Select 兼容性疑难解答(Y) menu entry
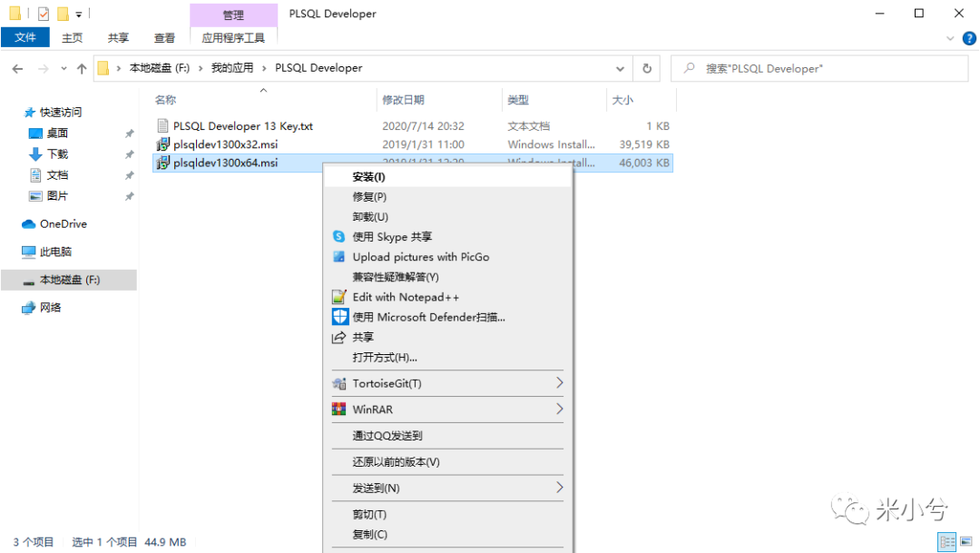Viewport: 980px width, 553px height. pyautogui.click(x=447, y=277)
